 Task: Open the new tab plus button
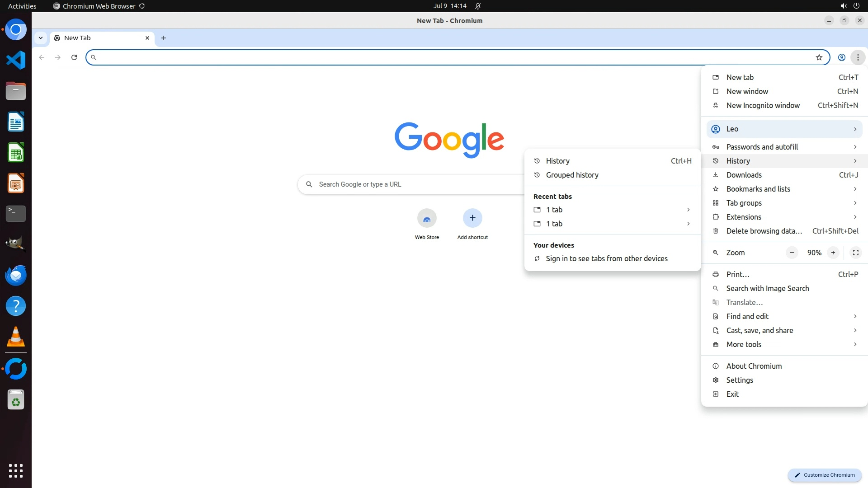click(x=164, y=38)
